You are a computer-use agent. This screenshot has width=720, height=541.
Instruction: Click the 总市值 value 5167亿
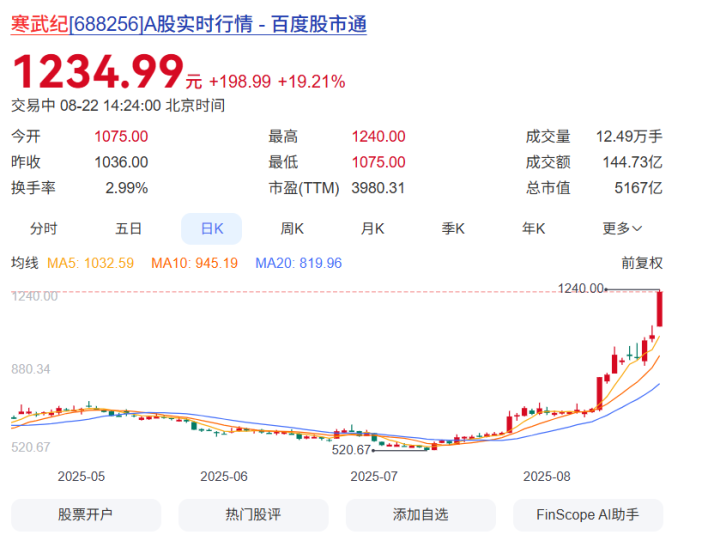[639, 188]
